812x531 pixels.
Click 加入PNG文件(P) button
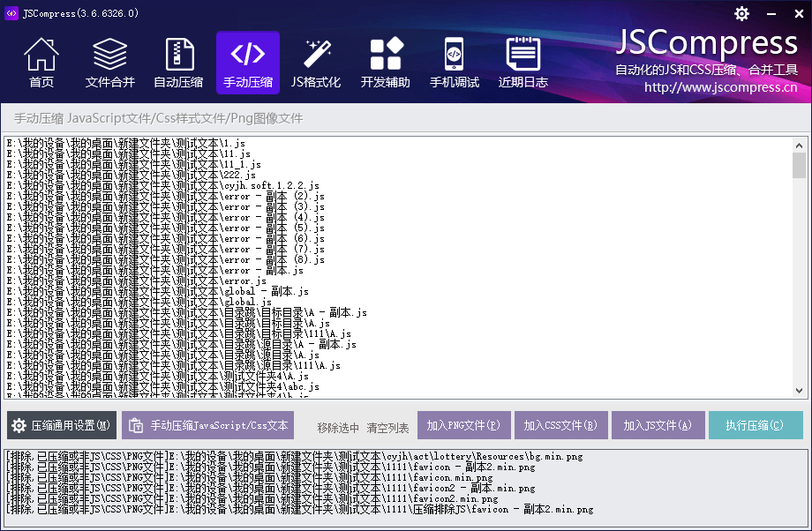[464, 425]
